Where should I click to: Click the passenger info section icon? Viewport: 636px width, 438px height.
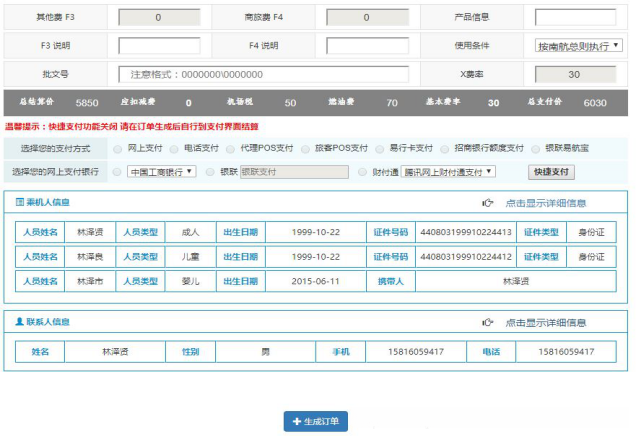[19, 202]
